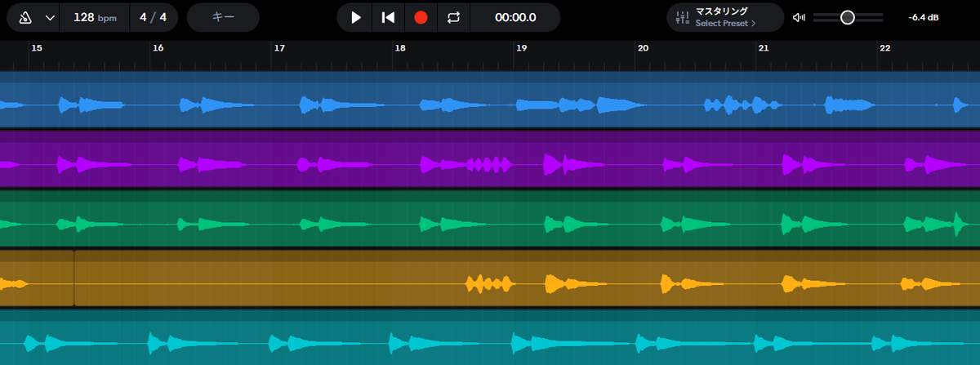The height and width of the screenshot is (365, 980).
Task: Mute using the speaker volume icon
Action: point(800,17)
